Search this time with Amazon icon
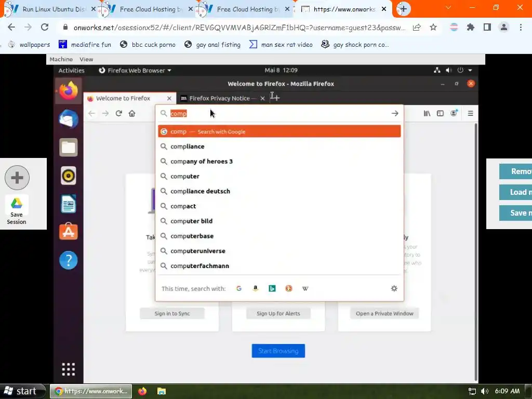The width and height of the screenshot is (532, 399). [256, 288]
